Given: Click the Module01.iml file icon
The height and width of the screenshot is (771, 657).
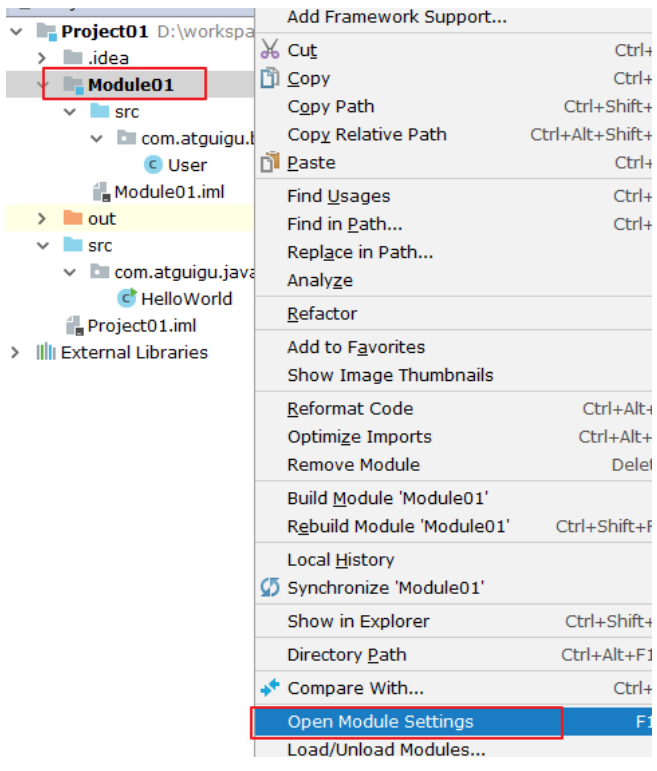Looking at the screenshot, I should [101, 192].
